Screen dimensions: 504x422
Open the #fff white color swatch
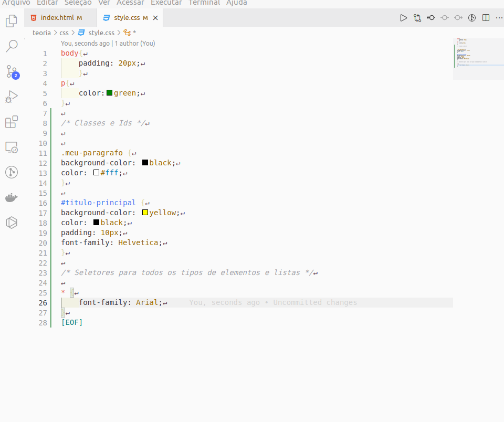96,173
